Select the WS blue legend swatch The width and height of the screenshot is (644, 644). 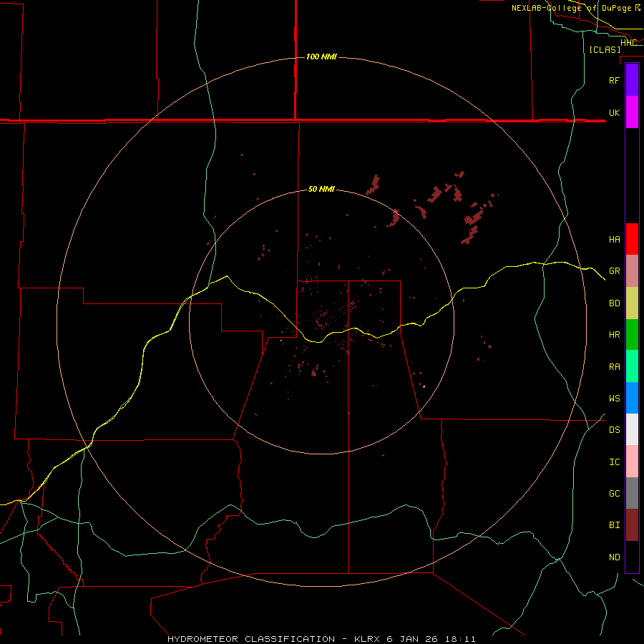[632, 398]
